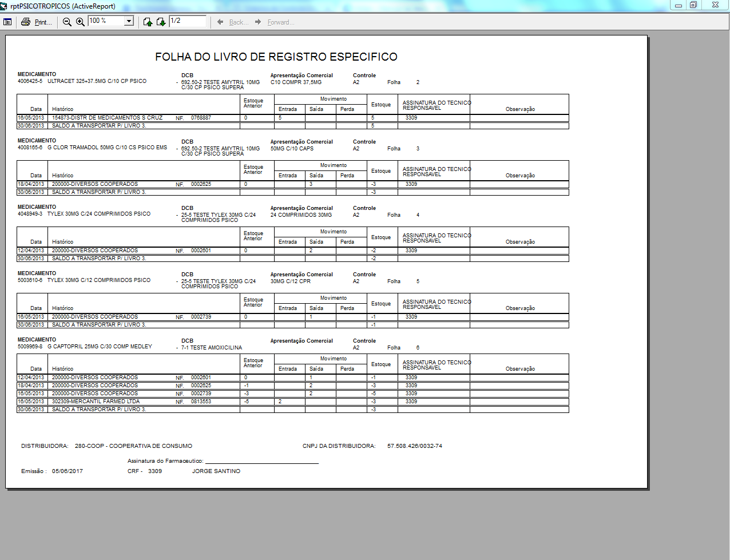Click presentation text 50MG C/10 CAPS
The width and height of the screenshot is (730, 560).
coord(292,149)
